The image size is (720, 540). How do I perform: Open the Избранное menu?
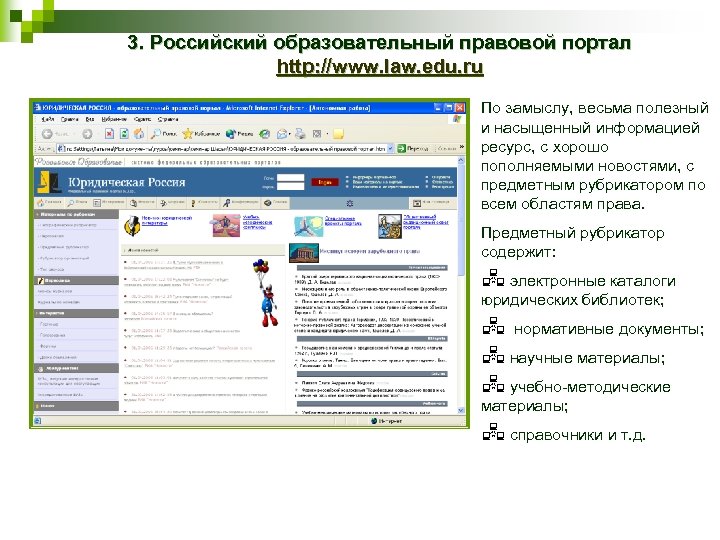point(114,119)
